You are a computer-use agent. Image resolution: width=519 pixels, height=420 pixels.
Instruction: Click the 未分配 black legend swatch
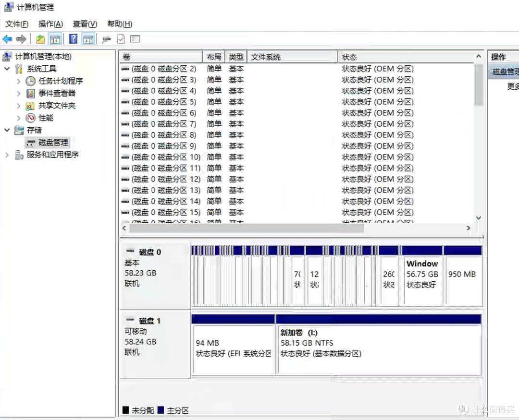pos(125,410)
